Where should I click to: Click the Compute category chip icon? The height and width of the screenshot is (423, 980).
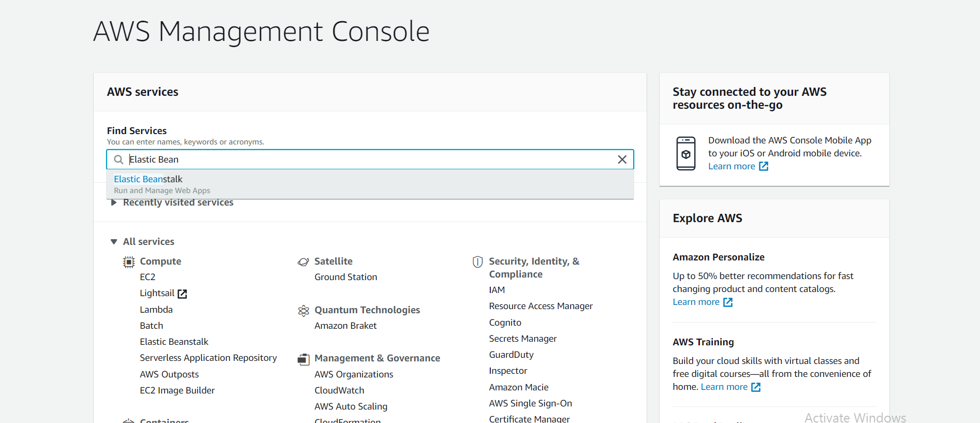pyautogui.click(x=129, y=262)
